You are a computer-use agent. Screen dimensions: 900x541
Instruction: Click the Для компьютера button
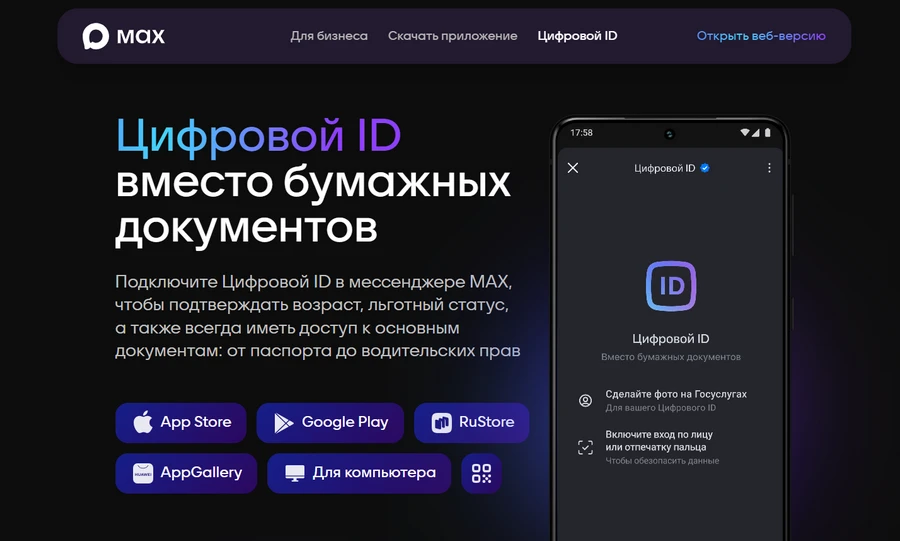[x=359, y=473]
